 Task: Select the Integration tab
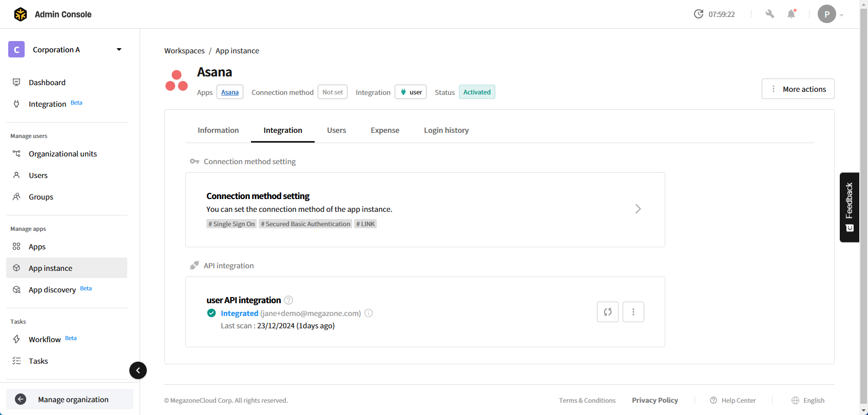pyautogui.click(x=283, y=130)
